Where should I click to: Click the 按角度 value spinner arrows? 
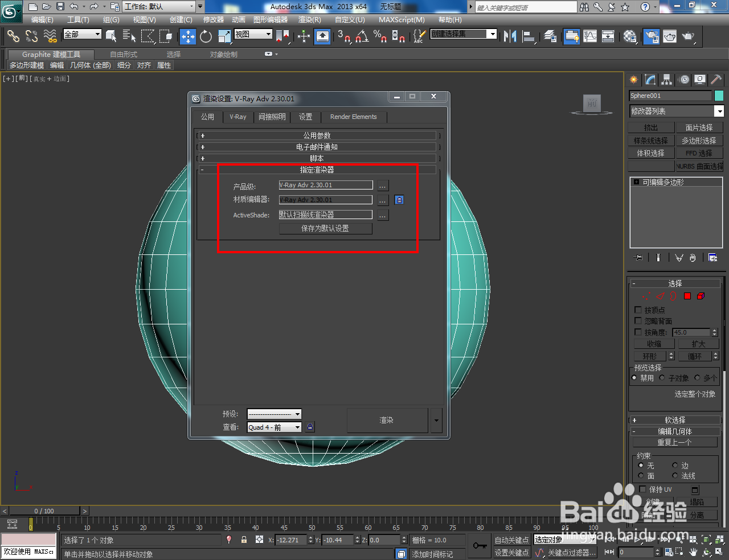715,332
